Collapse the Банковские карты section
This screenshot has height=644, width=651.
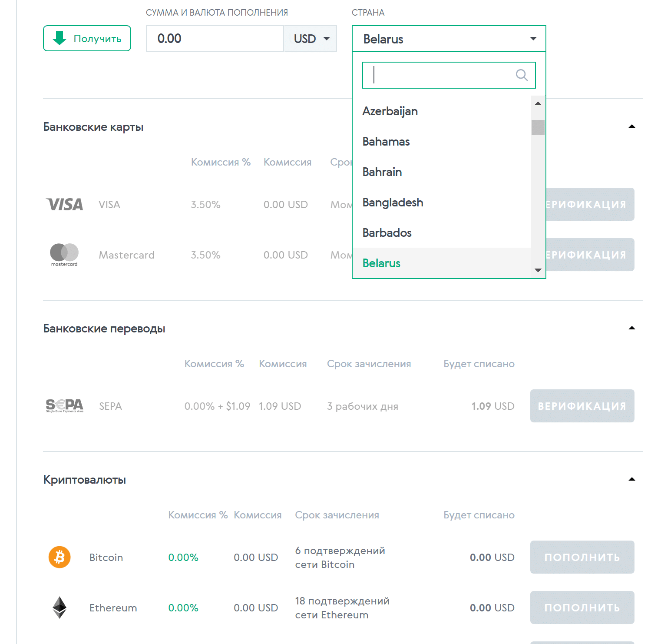pyautogui.click(x=632, y=126)
